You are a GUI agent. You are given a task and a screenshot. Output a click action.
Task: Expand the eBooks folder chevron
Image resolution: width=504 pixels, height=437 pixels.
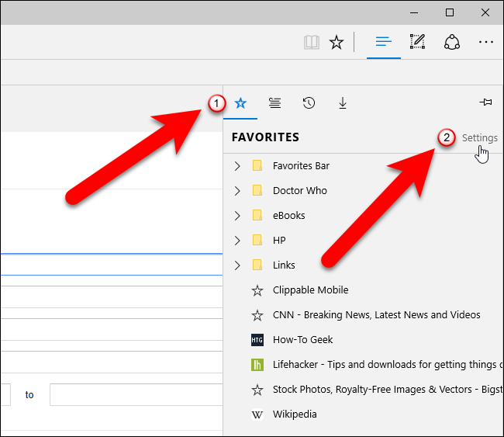click(238, 215)
